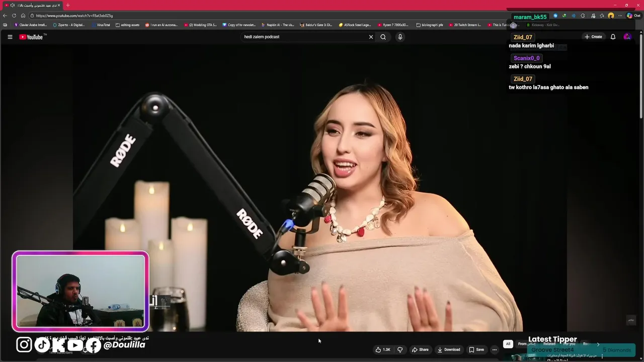The width and height of the screenshot is (644, 362).
Task: Open Ryzen 7 7800x3D bookmark
Action: [x=393, y=25]
